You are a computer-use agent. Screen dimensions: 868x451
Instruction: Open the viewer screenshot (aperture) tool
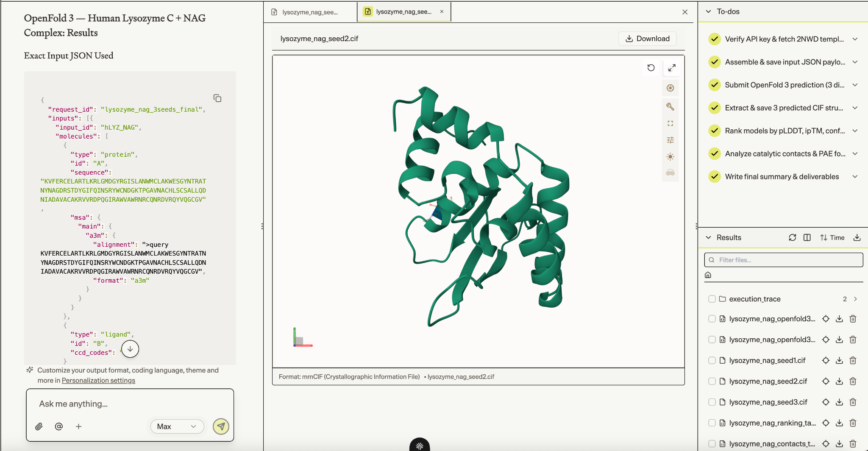pos(670,88)
